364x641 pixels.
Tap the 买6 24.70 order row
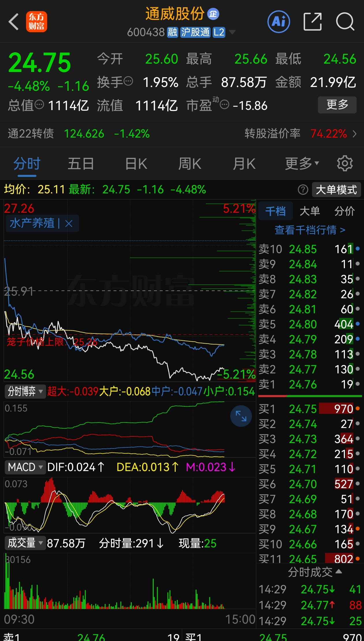pyautogui.click(x=310, y=484)
